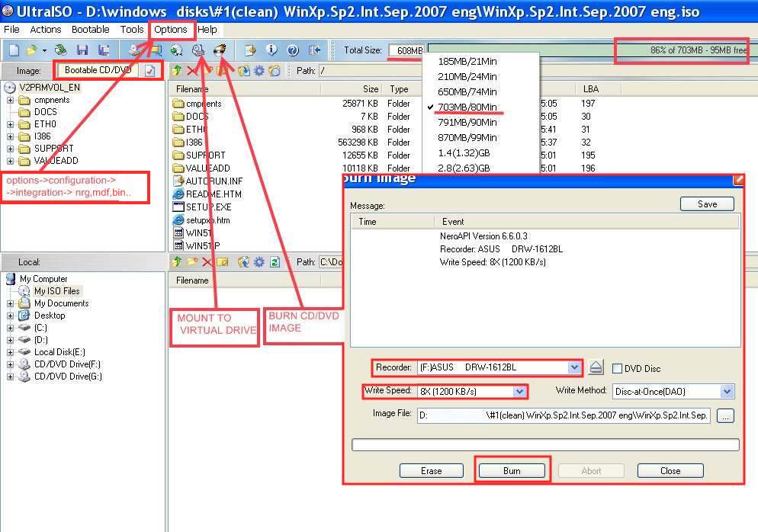Click the document-with-arrow toolbar icon
The width and height of the screenshot is (758, 532).
[x=250, y=50]
